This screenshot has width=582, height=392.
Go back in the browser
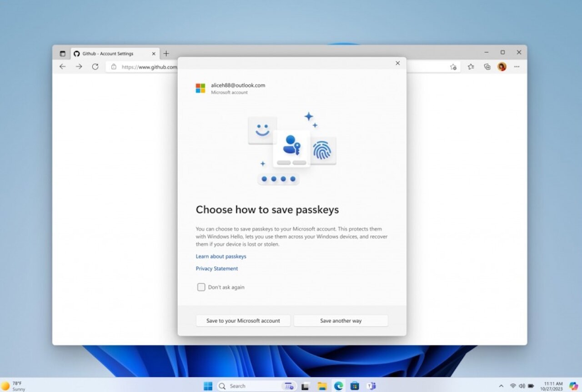pyautogui.click(x=63, y=67)
